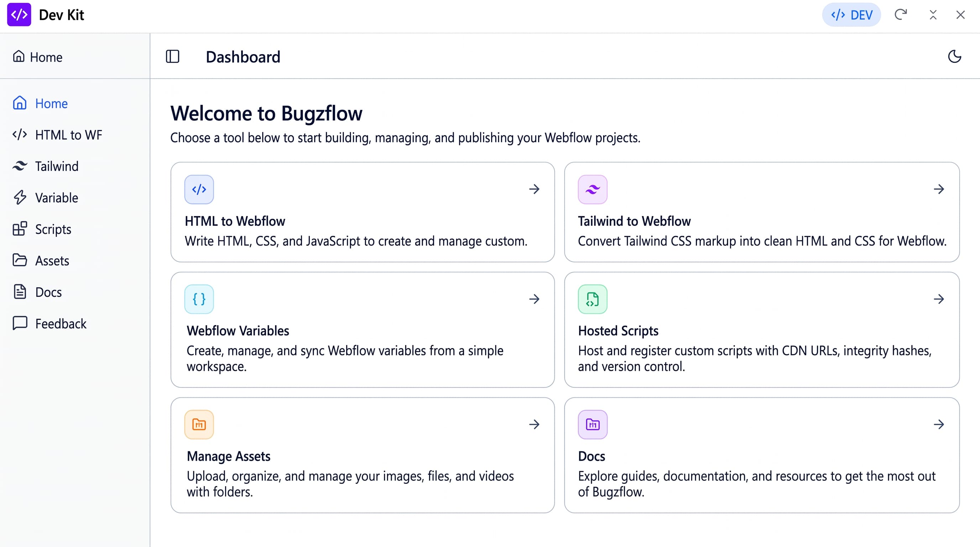The width and height of the screenshot is (980, 547).
Task: Click the arrow on the Manage Assets card
Action: tap(534, 424)
